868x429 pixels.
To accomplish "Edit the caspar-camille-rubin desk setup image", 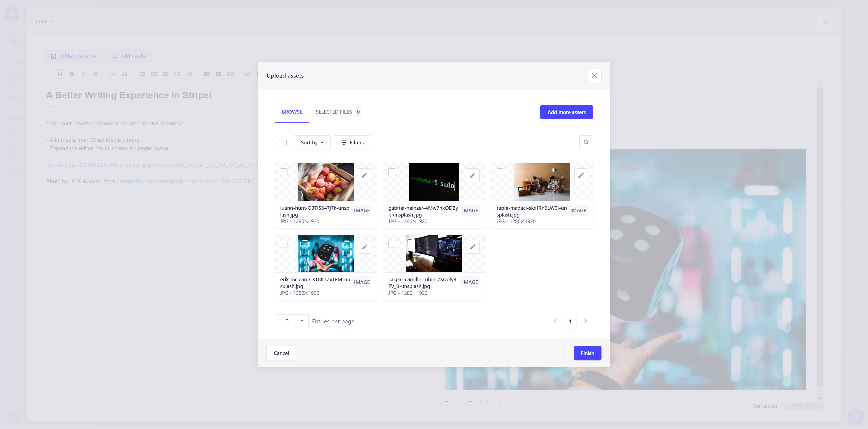I will [472, 247].
